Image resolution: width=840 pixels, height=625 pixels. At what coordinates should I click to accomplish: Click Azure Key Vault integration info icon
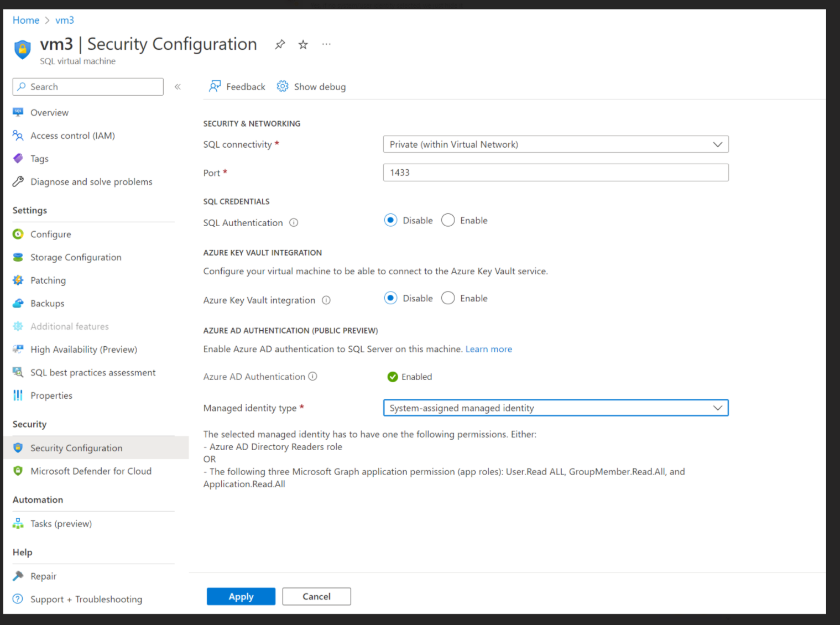326,300
